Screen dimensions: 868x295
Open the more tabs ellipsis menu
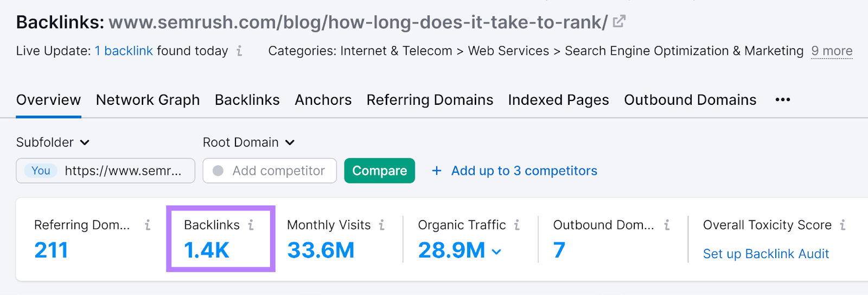(782, 100)
